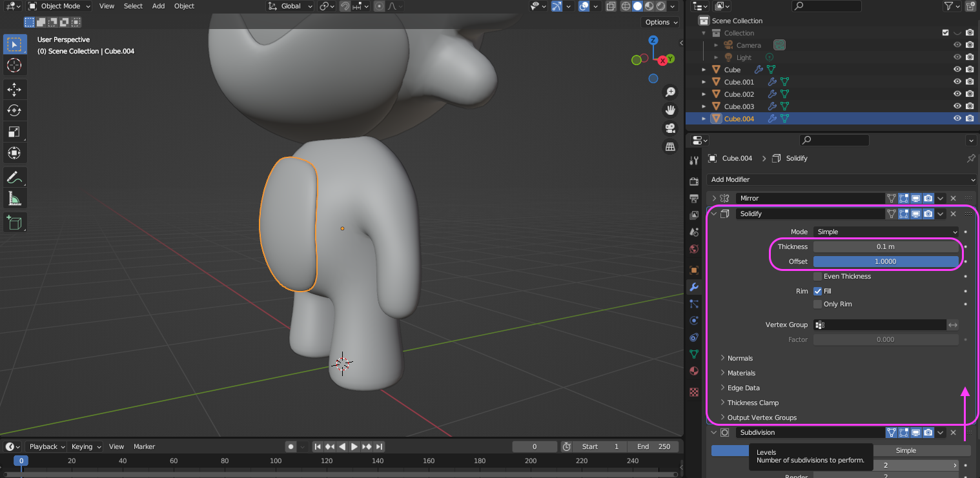Open the Texture properties checker tab

(x=694, y=392)
